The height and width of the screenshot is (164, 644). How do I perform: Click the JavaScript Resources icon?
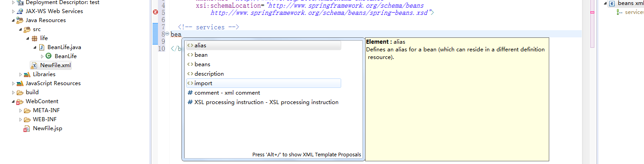[x=20, y=83]
